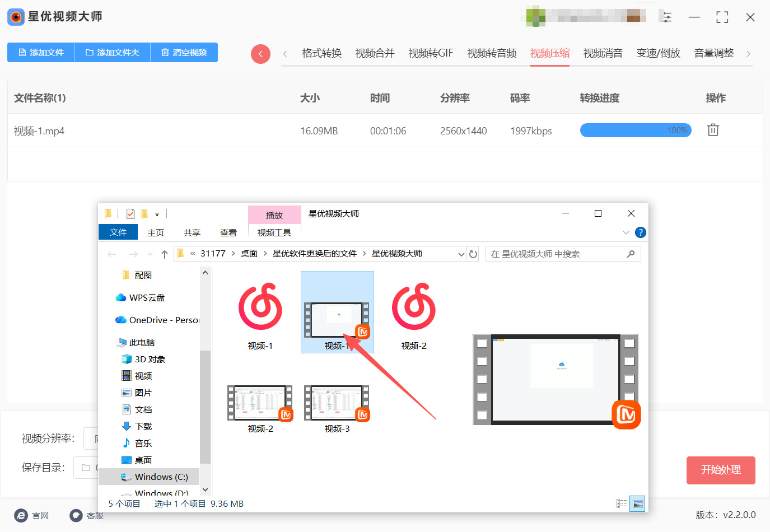This screenshot has height=532, width=770.
Task: Show more function tabs with right chevron
Action: click(x=748, y=54)
